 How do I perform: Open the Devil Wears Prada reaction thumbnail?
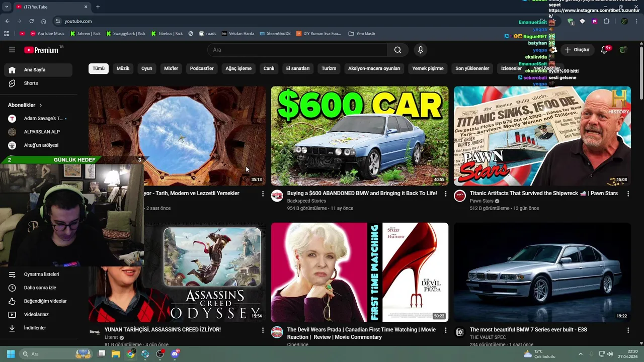point(360,273)
